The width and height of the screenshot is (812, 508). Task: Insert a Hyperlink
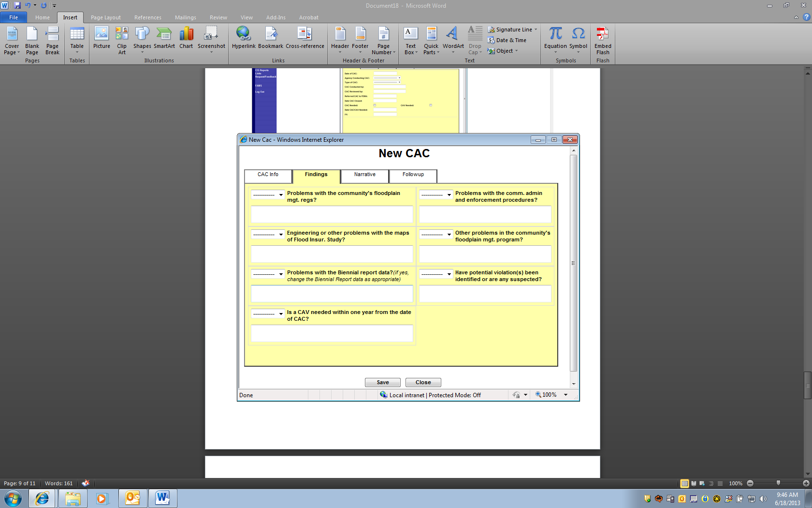point(244,39)
